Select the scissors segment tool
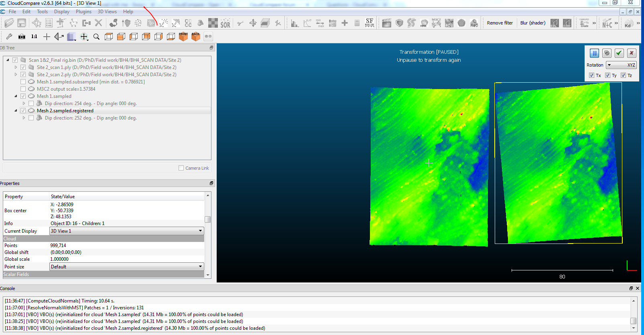The width and height of the screenshot is (644, 335). (240, 23)
